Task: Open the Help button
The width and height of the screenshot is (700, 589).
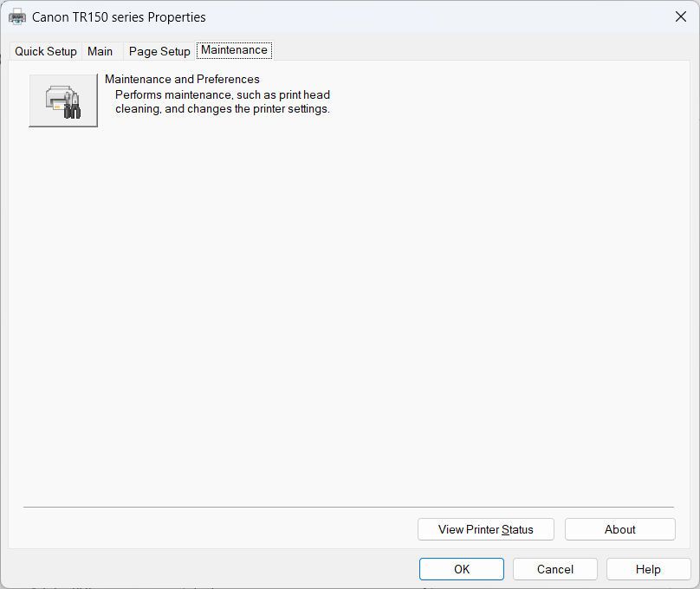Action: pos(648,569)
